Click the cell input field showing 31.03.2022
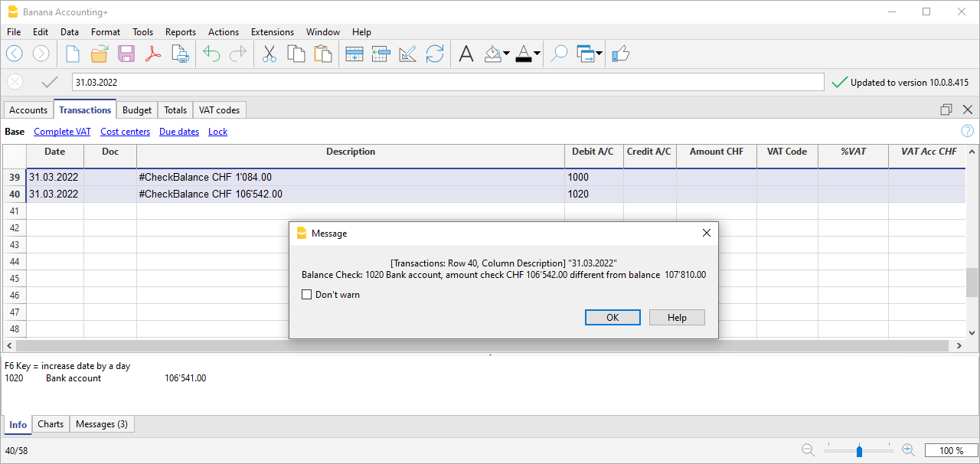 pos(447,82)
